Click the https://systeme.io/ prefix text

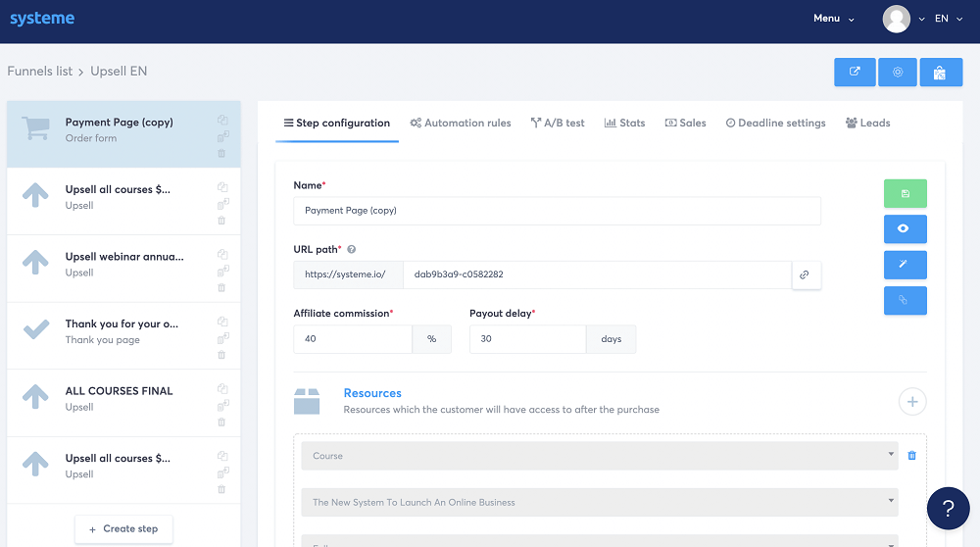point(345,274)
